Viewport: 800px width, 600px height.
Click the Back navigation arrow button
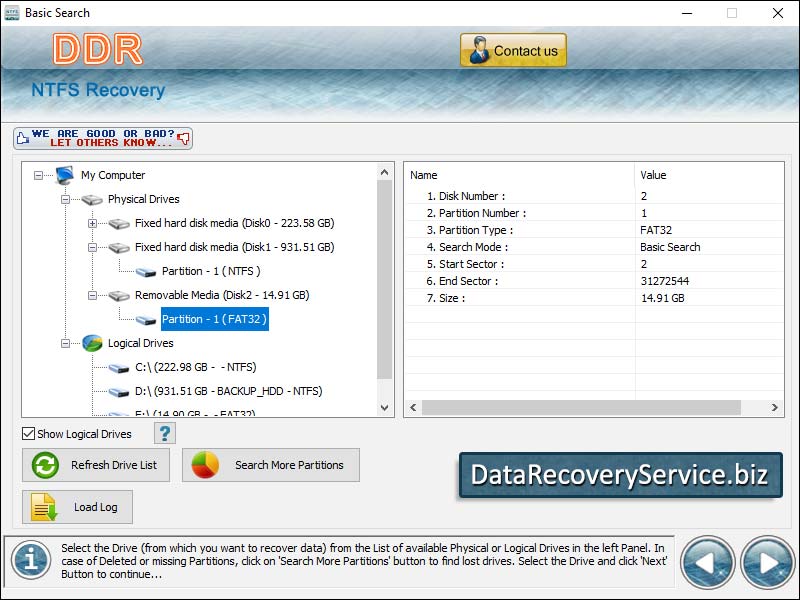[710, 563]
